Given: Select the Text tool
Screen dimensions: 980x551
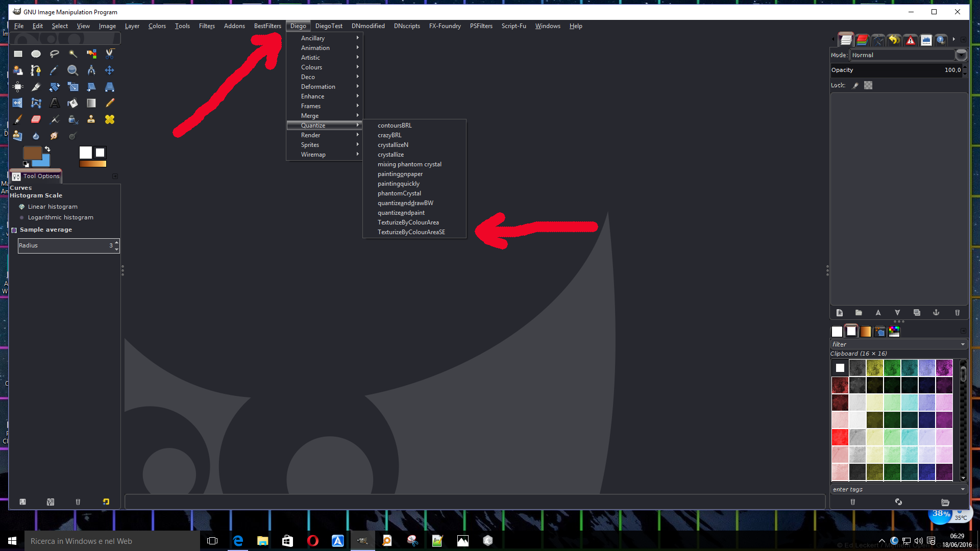Looking at the screenshot, I should point(54,103).
